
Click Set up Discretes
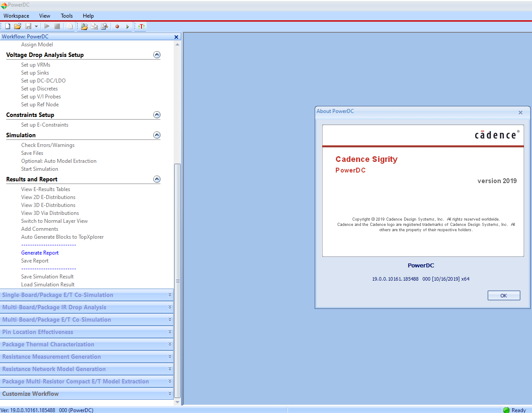(39, 89)
